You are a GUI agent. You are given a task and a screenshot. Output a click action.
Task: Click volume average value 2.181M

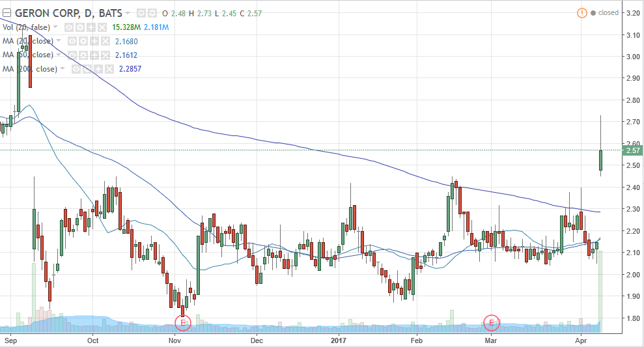click(156, 27)
